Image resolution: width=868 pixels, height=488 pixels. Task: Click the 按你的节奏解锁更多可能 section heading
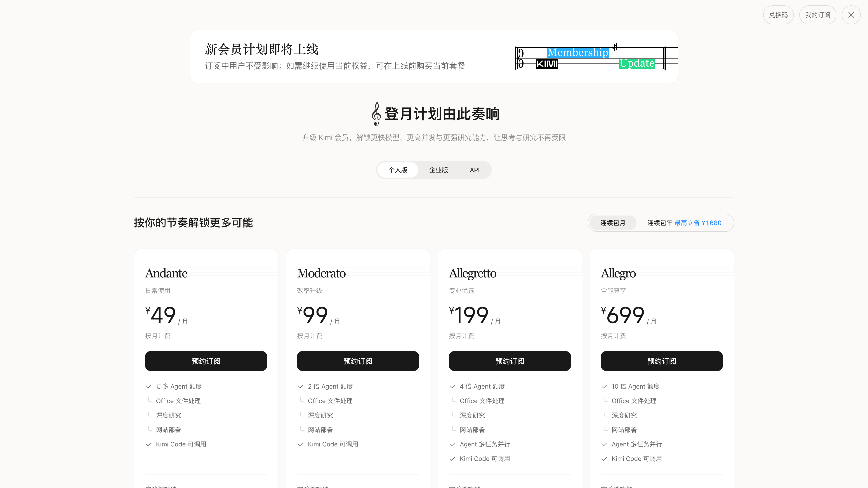pyautogui.click(x=193, y=223)
